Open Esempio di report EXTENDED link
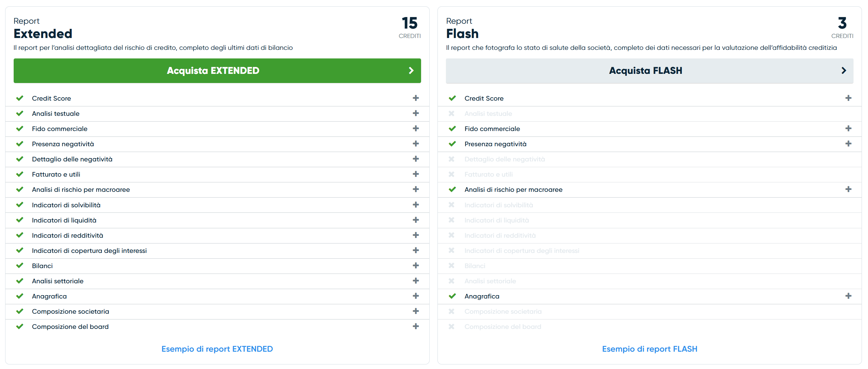The width and height of the screenshot is (868, 369). point(217,349)
